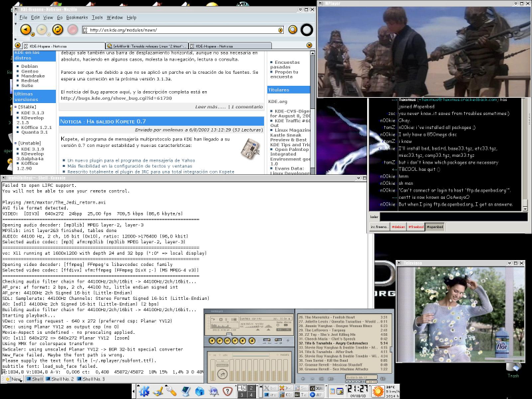This screenshot has width=532, height=399.
Task: Adjust the XMMS volume slider
Action: (253, 328)
